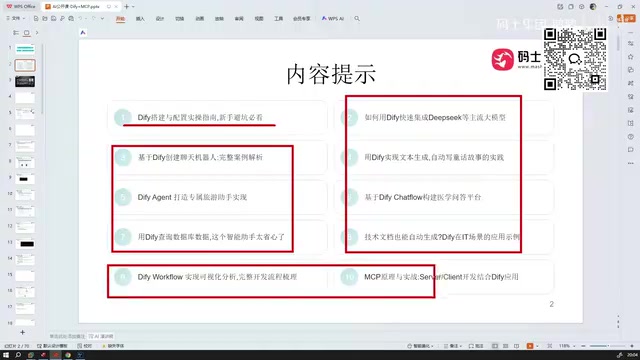Redo the last action
Screen dimensions: 640x360
coord(94,18)
